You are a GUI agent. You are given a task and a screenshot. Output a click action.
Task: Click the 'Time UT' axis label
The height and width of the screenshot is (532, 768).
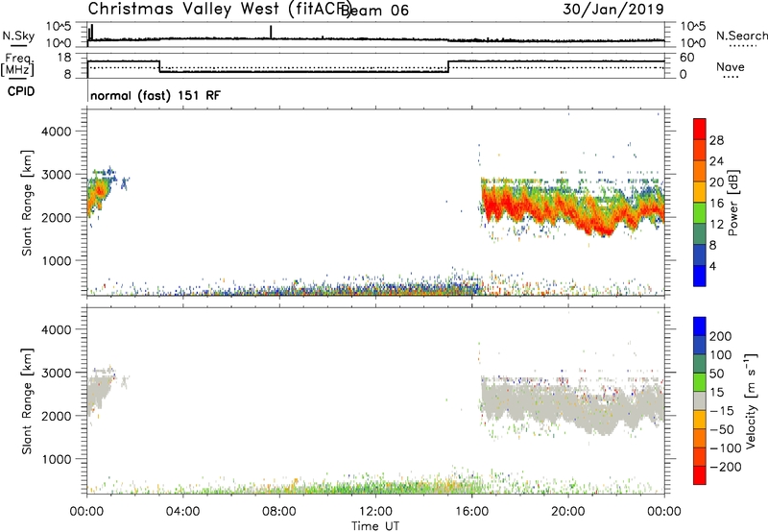pyautogui.click(x=375, y=526)
